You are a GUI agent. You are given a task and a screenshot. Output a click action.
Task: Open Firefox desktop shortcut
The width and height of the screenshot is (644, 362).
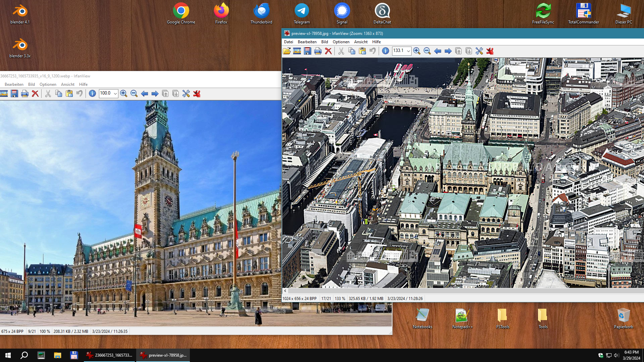(x=221, y=14)
